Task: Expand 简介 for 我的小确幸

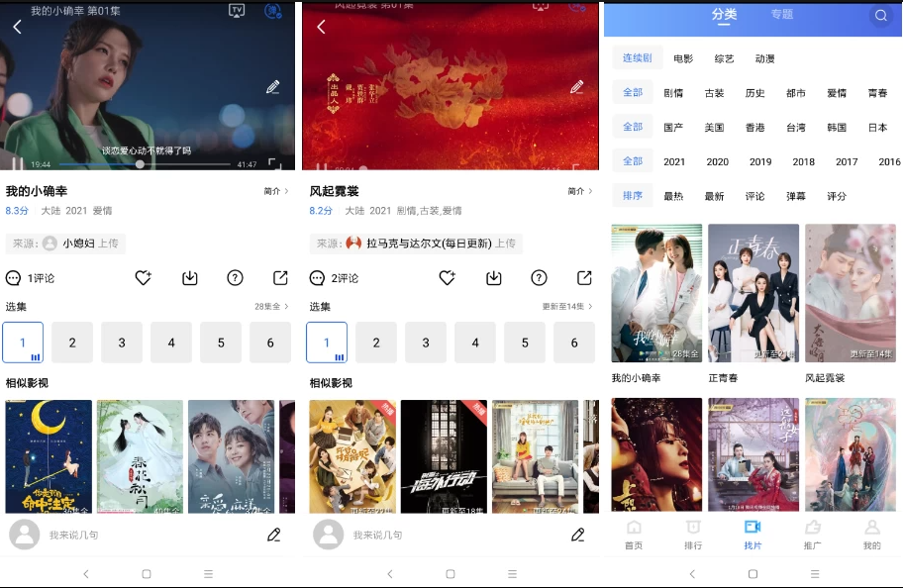Action: [276, 191]
